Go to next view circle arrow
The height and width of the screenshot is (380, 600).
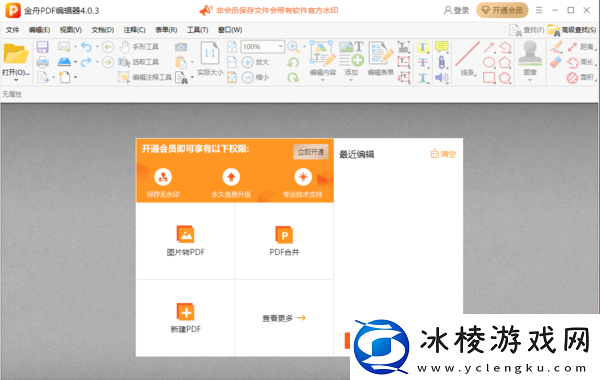(108, 62)
